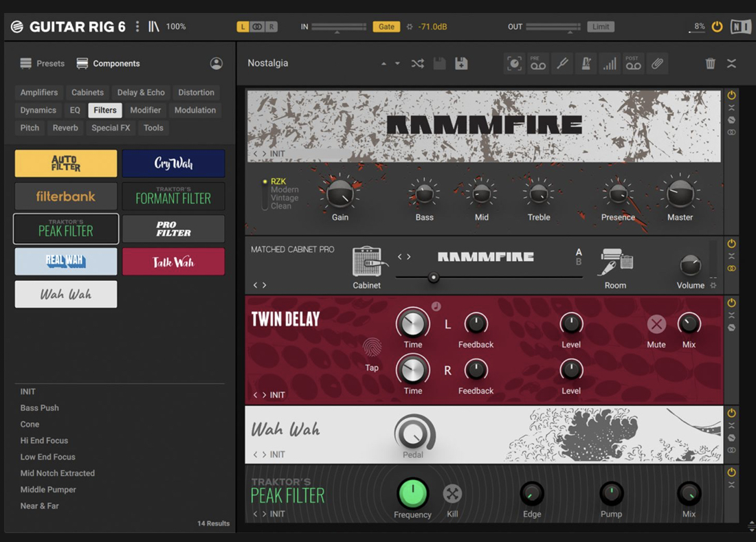The width and height of the screenshot is (756, 542).
Task: Toggle the Wah Wah module power button
Action: [731, 413]
